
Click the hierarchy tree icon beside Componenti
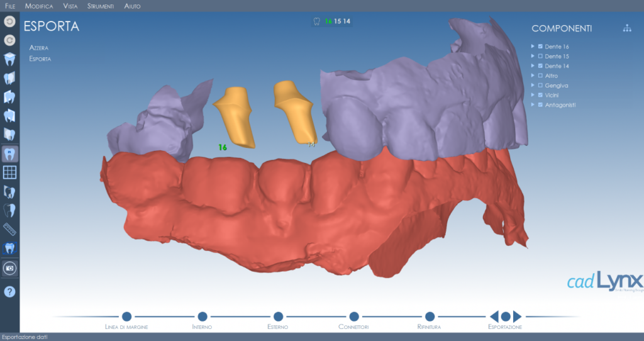627,28
